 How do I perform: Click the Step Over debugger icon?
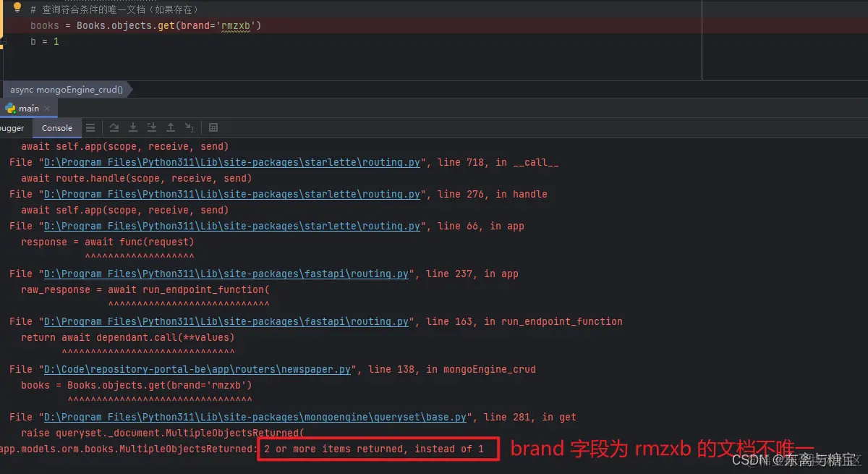pos(114,127)
